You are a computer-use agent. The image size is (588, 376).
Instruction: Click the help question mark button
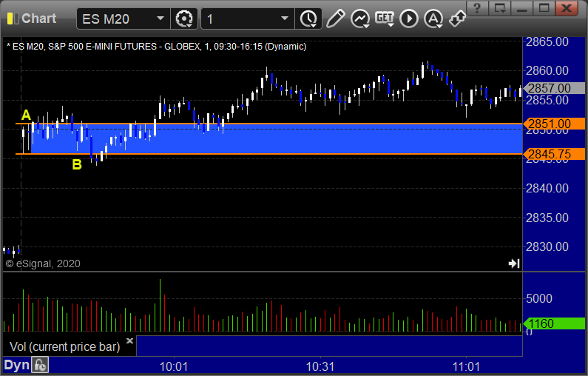pyautogui.click(x=477, y=7)
